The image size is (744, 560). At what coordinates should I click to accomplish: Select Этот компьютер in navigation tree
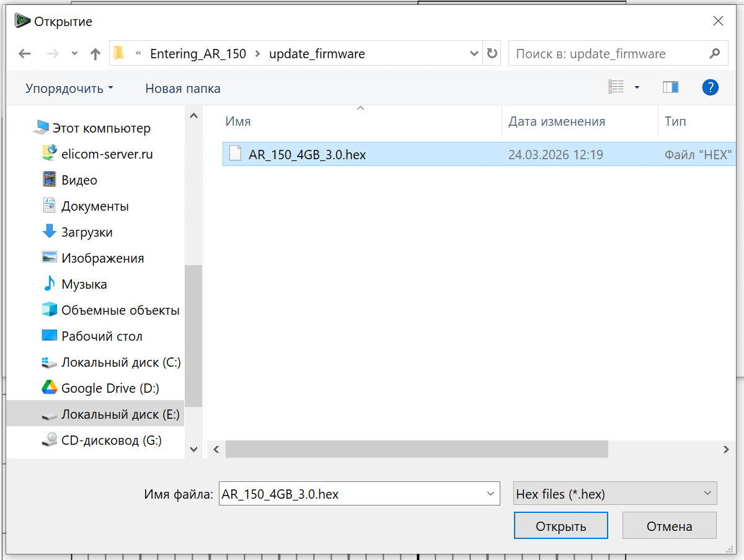coord(101,128)
